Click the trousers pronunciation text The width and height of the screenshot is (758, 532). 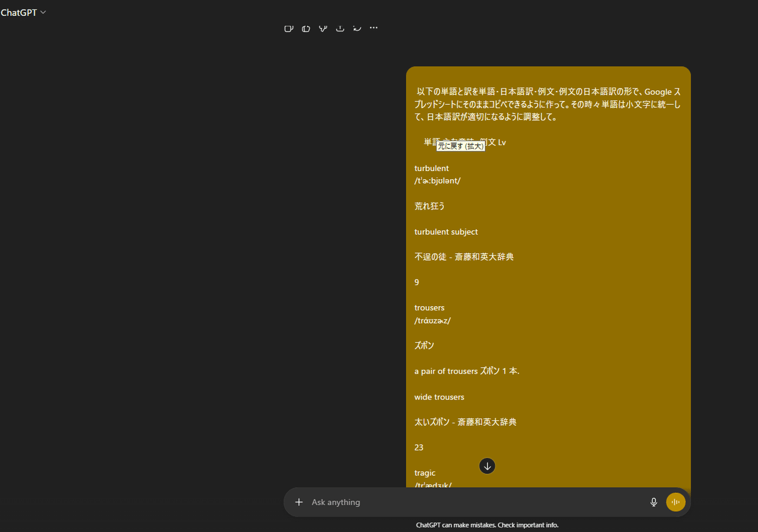pos(432,320)
